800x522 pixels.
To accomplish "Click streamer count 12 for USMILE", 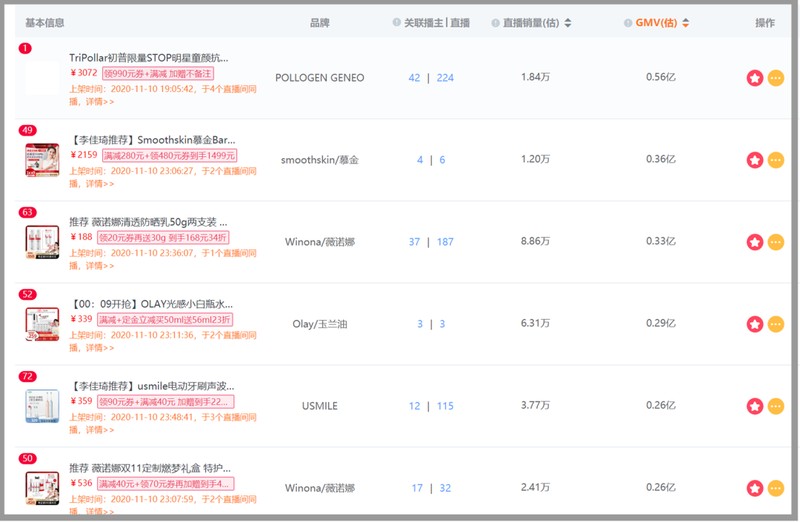I will point(414,406).
